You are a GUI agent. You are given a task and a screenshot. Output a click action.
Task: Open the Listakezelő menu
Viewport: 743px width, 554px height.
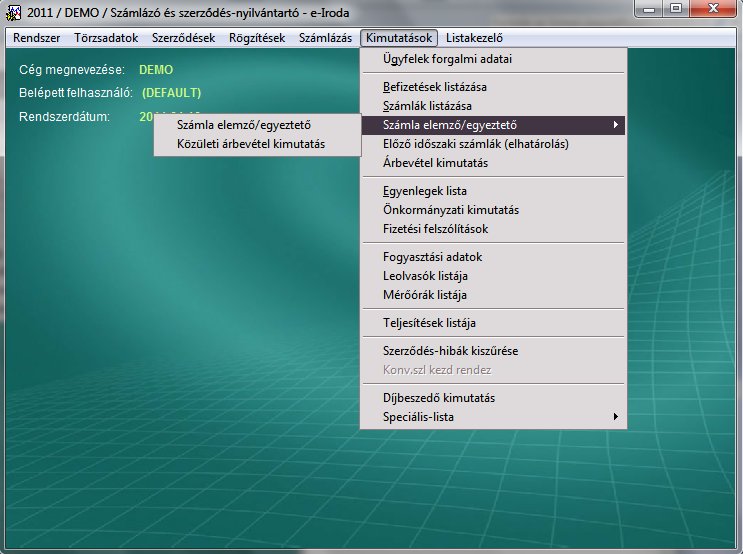click(x=474, y=38)
